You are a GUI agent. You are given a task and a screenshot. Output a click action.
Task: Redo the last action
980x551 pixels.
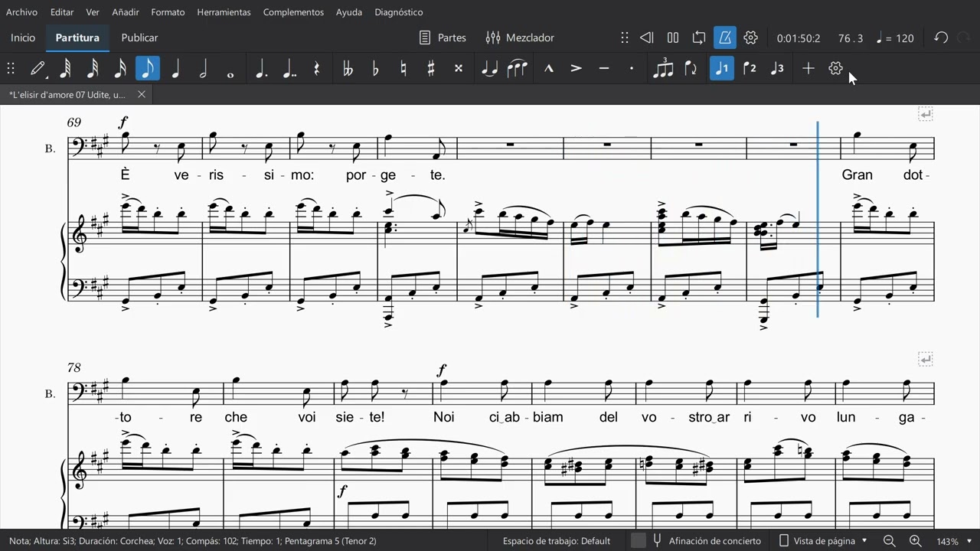(965, 37)
